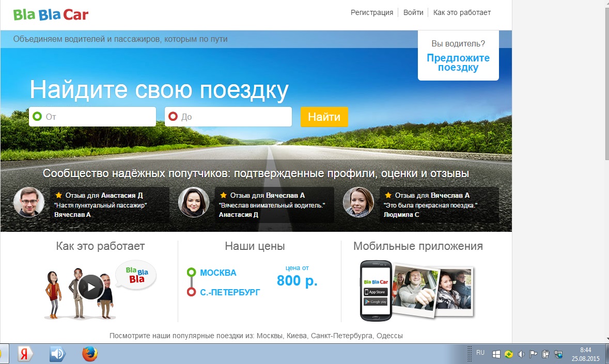
Task: Select the С.-ПЕТЕРБУРГ route link
Action: [x=230, y=292]
